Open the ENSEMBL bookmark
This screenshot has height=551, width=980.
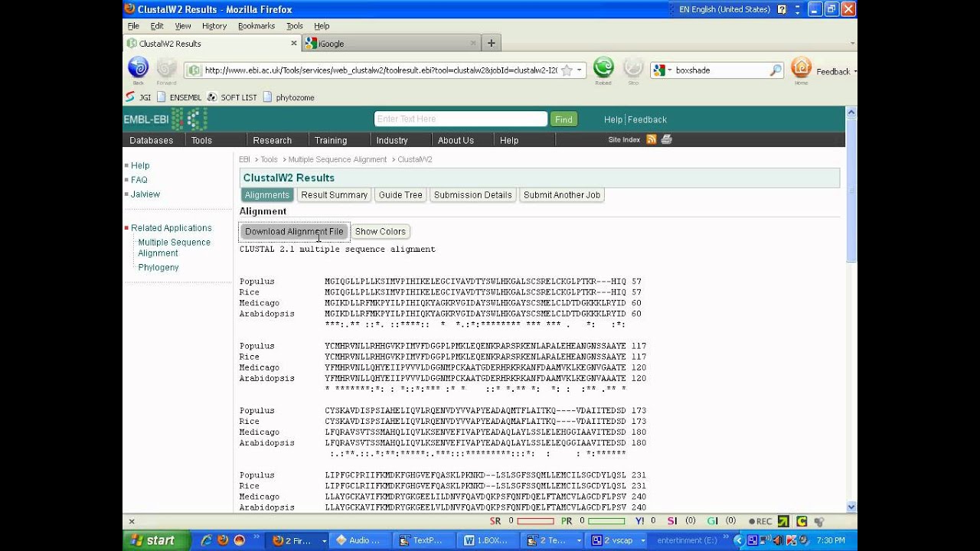pos(179,97)
